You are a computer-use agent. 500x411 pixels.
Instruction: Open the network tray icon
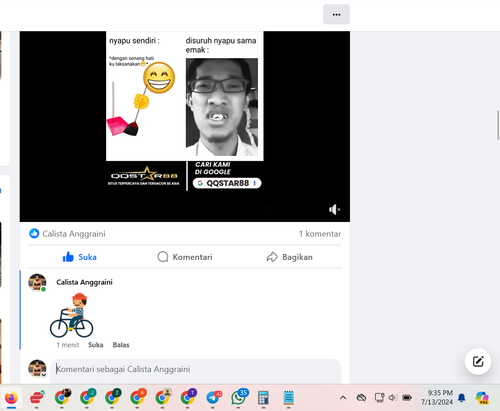pos(379,398)
